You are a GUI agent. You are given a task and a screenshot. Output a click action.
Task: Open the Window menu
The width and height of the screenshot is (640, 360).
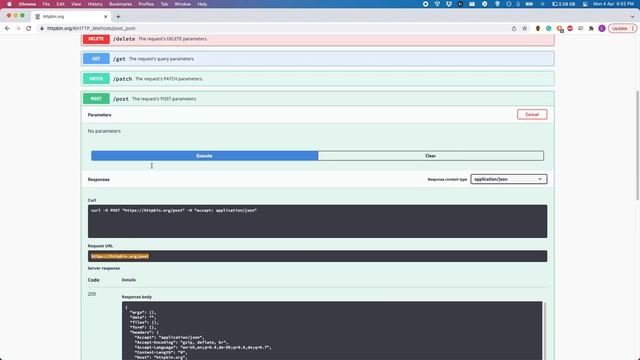click(182, 4)
